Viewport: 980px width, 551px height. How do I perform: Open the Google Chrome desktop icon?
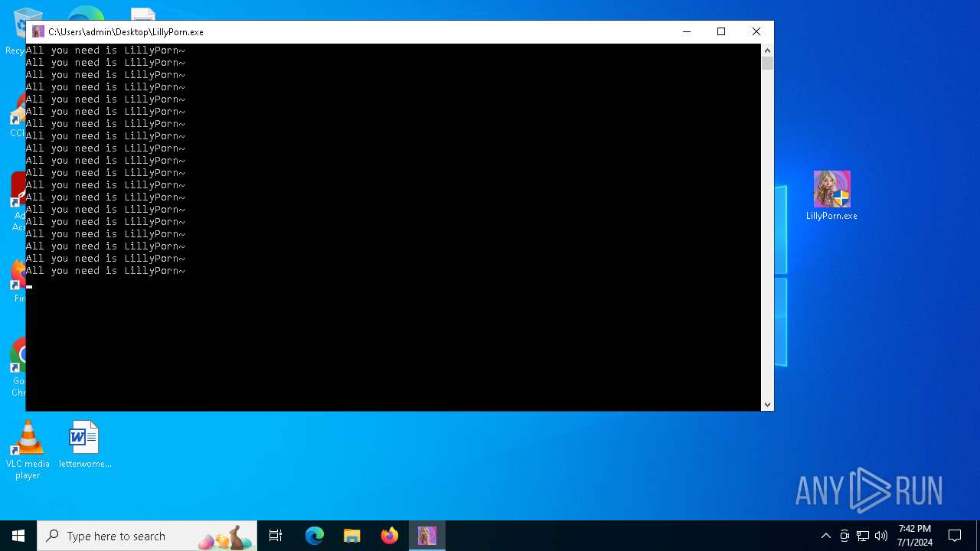click(19, 366)
